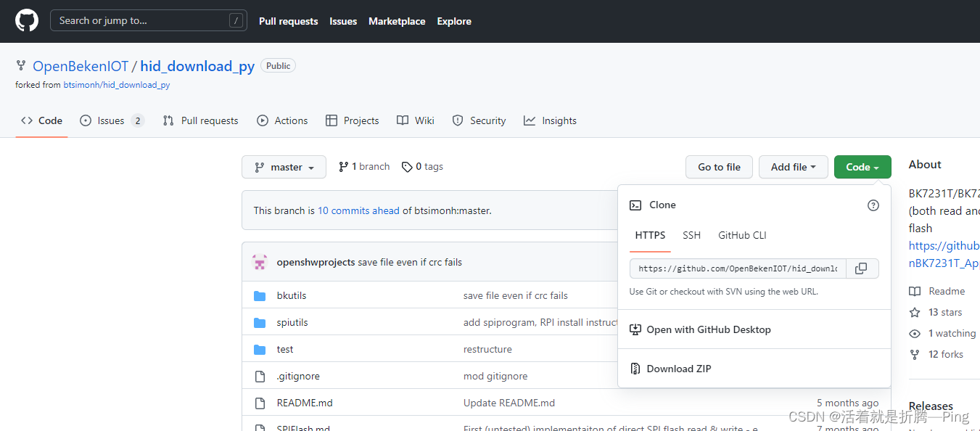Viewport: 980px width, 431px height.
Task: Open the hid_download_py repository link
Action: pos(197,66)
